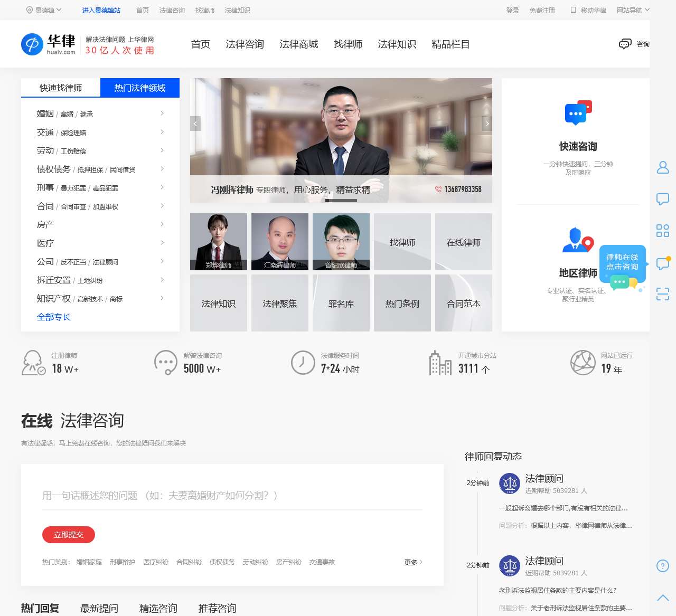The image size is (676, 616).
Task: Click the 免费注册 link
Action: (542, 10)
